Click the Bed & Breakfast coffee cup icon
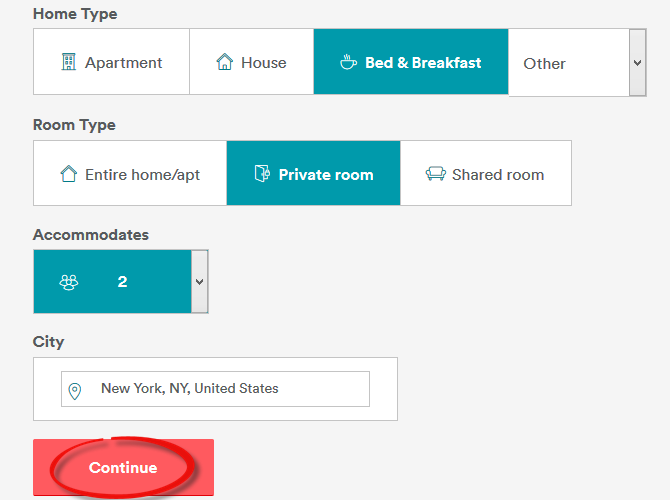This screenshot has height=500, width=670. (x=348, y=62)
